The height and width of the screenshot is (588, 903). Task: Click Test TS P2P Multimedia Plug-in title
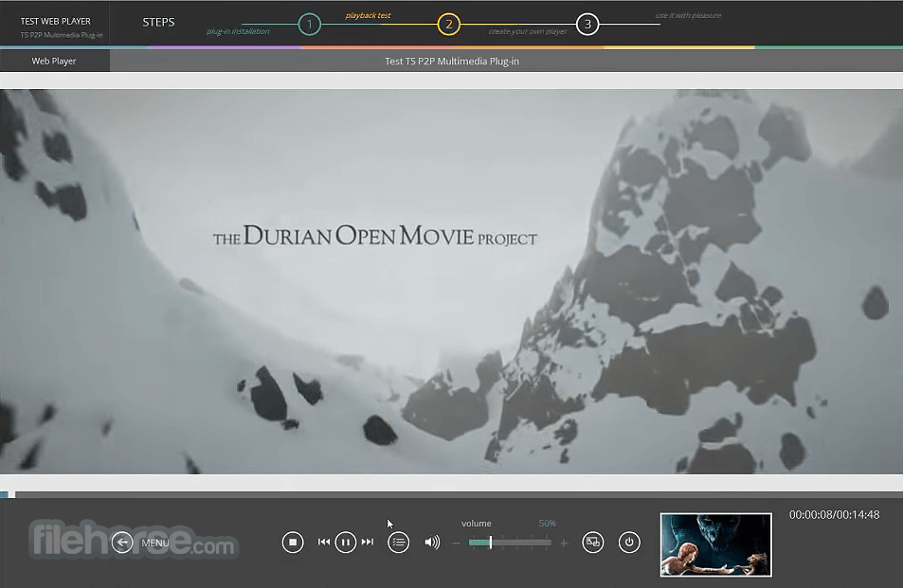[451, 61]
